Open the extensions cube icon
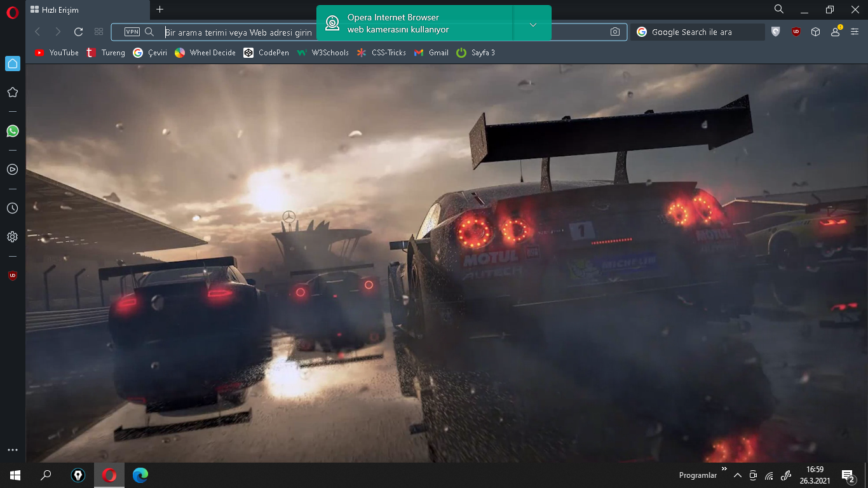Viewport: 868px width, 488px height. pos(816,32)
